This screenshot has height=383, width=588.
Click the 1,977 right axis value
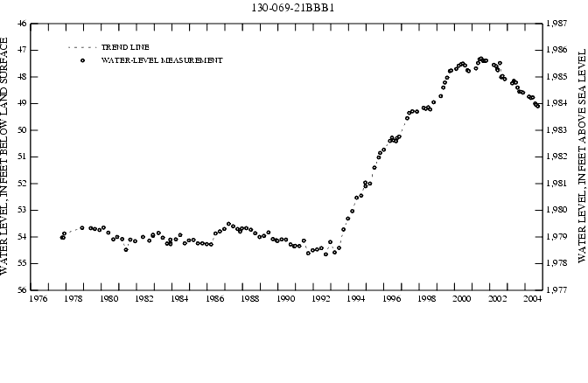point(556,290)
